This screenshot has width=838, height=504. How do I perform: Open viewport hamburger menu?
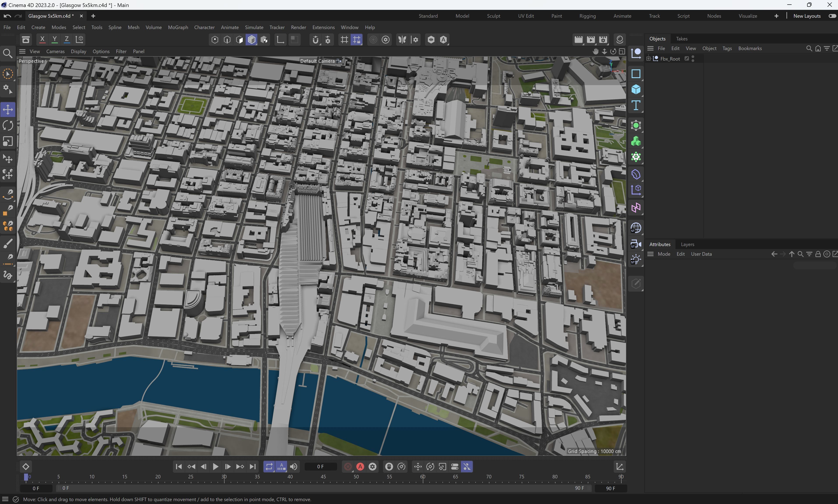(x=22, y=51)
